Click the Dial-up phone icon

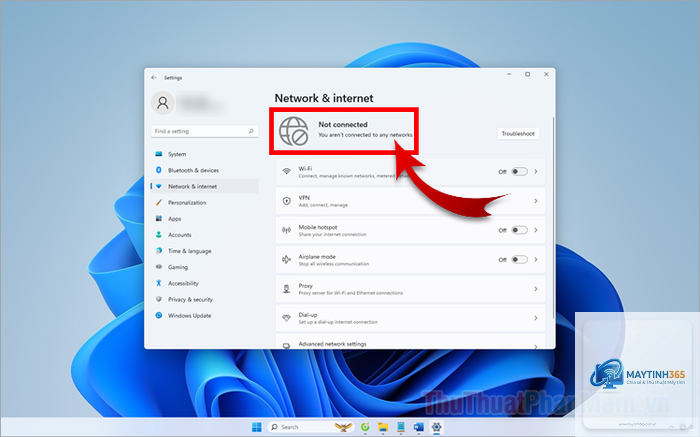coord(287,318)
